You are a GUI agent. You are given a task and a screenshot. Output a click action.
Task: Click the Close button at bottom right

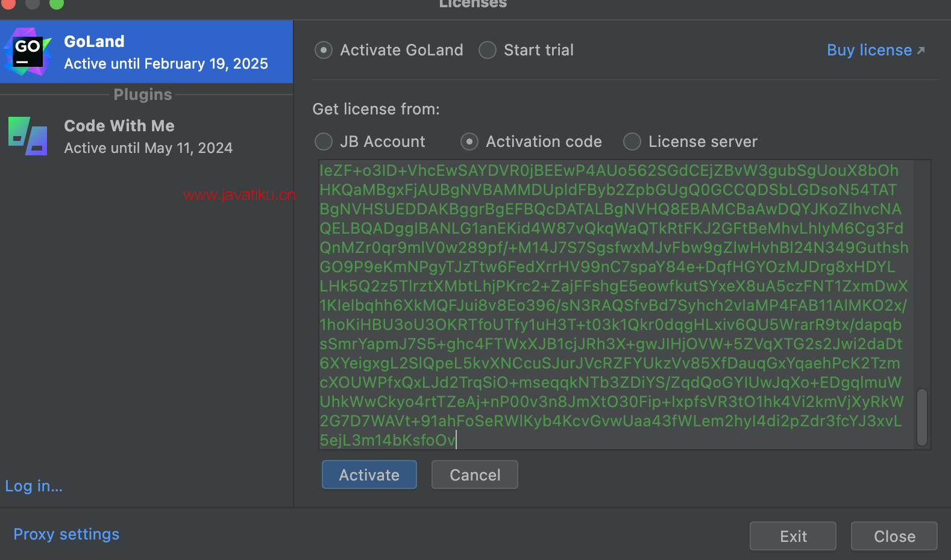(x=894, y=536)
